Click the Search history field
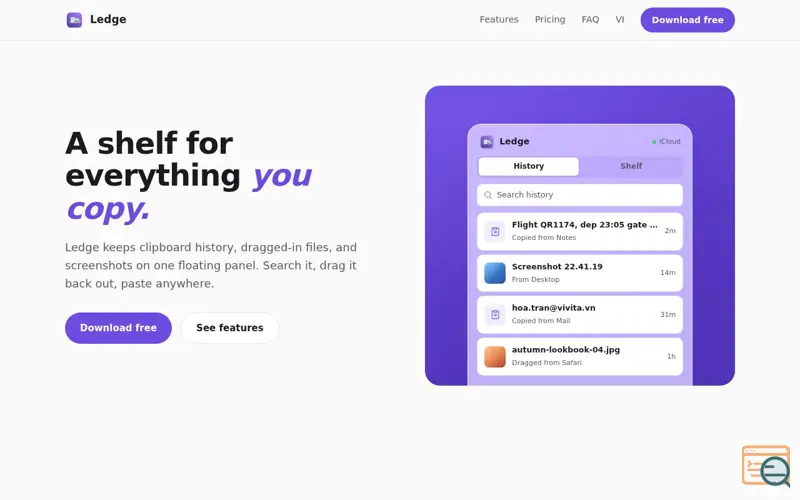The height and width of the screenshot is (500, 800). click(x=580, y=195)
